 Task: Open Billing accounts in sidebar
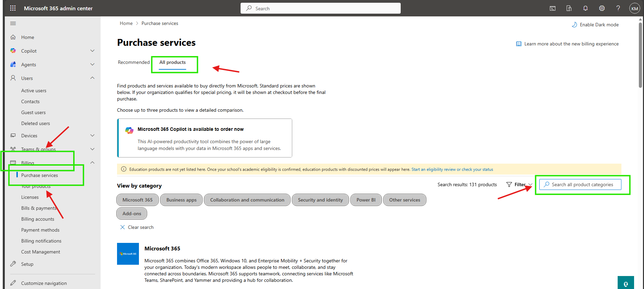coord(38,219)
